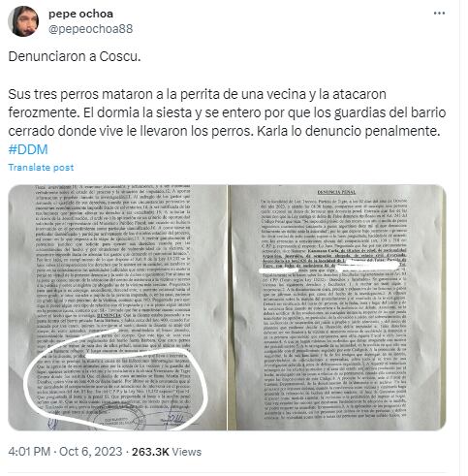Open the #DDM hashtag
Screen dimensions: 468x476
(x=28, y=149)
